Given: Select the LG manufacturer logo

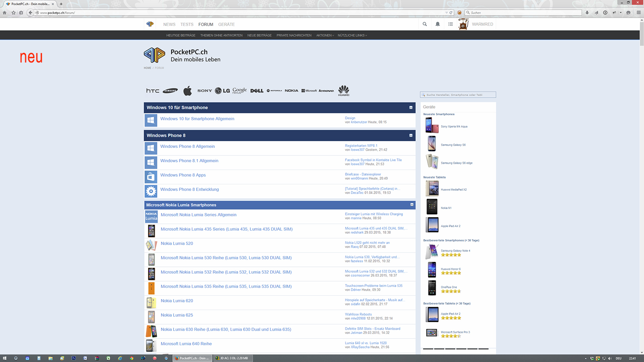Looking at the screenshot, I should coord(222,90).
